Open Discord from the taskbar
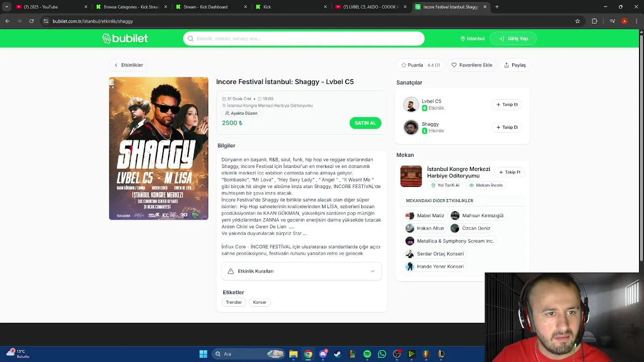Viewport: 644px width, 362px height. pos(323,354)
